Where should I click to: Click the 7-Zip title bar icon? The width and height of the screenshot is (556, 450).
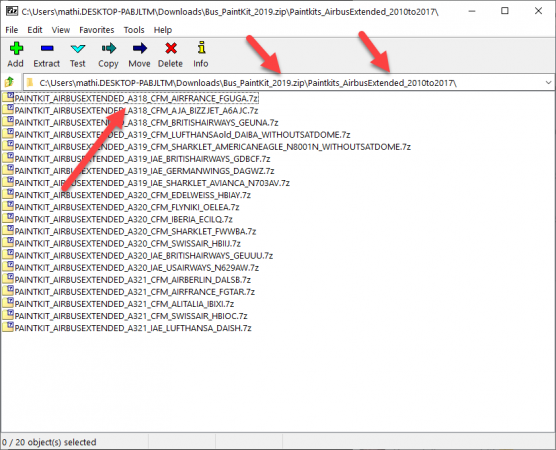pos(12,11)
